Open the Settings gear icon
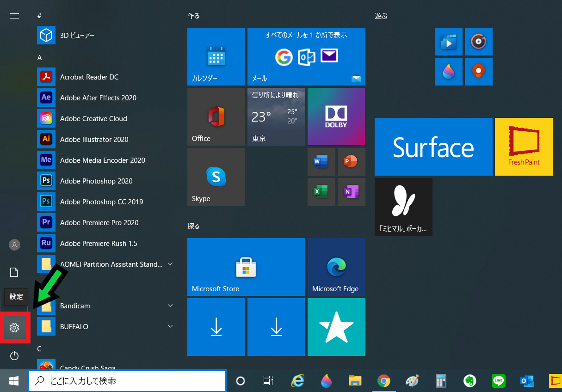 pos(14,328)
